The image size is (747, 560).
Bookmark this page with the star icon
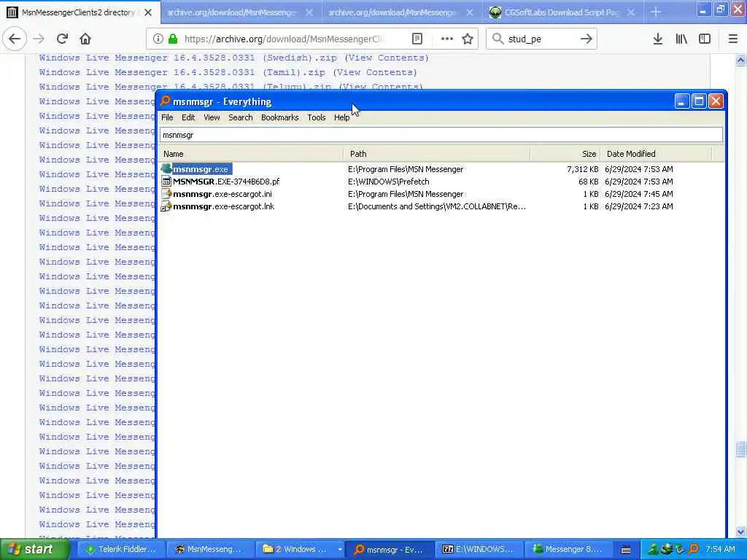[468, 39]
